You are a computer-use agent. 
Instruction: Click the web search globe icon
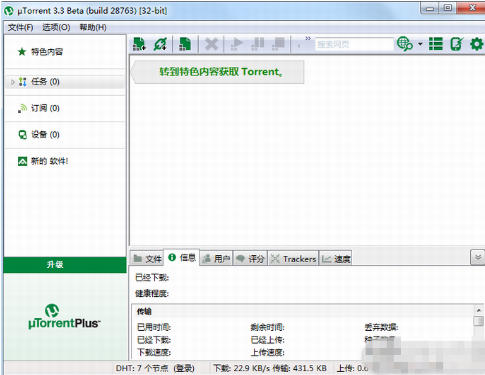[x=404, y=44]
